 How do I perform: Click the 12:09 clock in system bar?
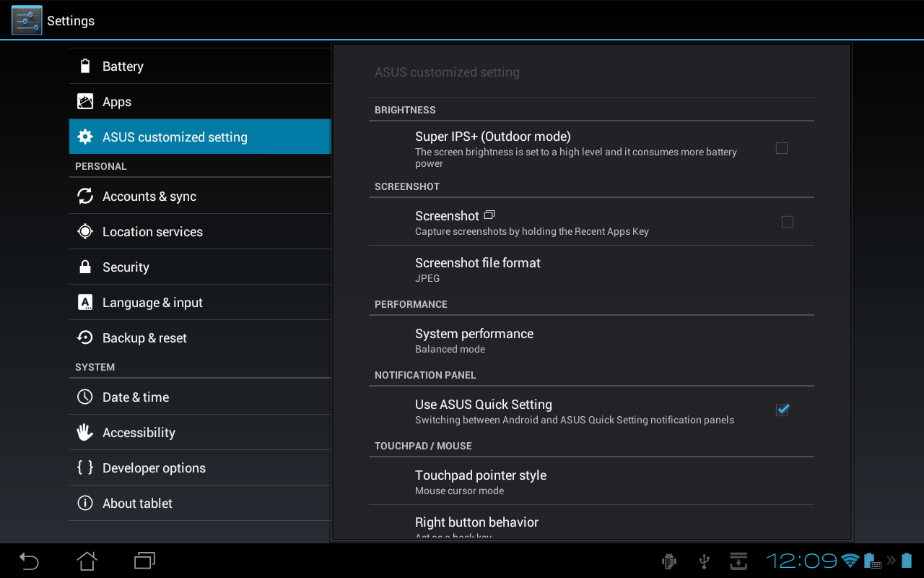point(801,561)
